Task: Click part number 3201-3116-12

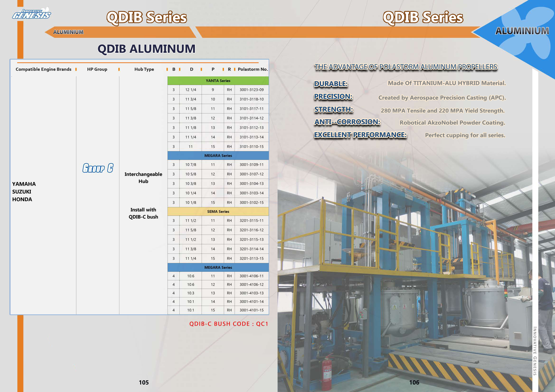Action: click(252, 230)
